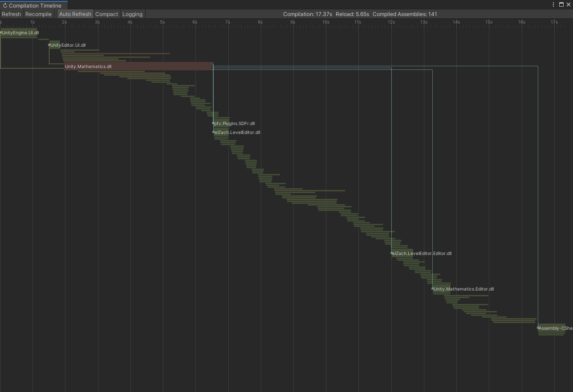Disable the Auto Refresh toggle

(x=75, y=14)
